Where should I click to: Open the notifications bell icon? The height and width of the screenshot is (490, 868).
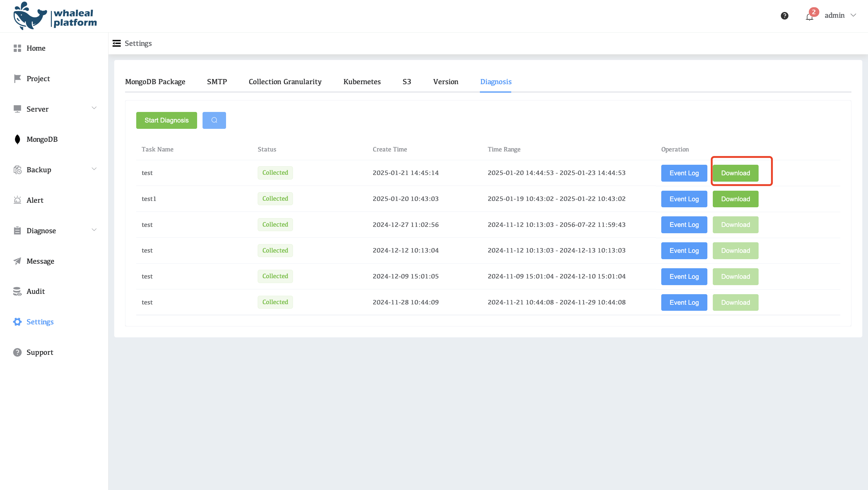809,17
